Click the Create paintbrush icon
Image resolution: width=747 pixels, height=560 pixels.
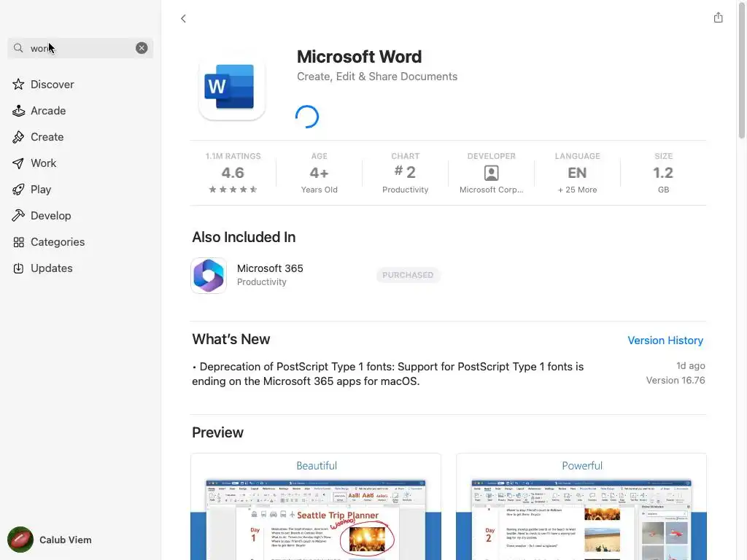pyautogui.click(x=18, y=136)
